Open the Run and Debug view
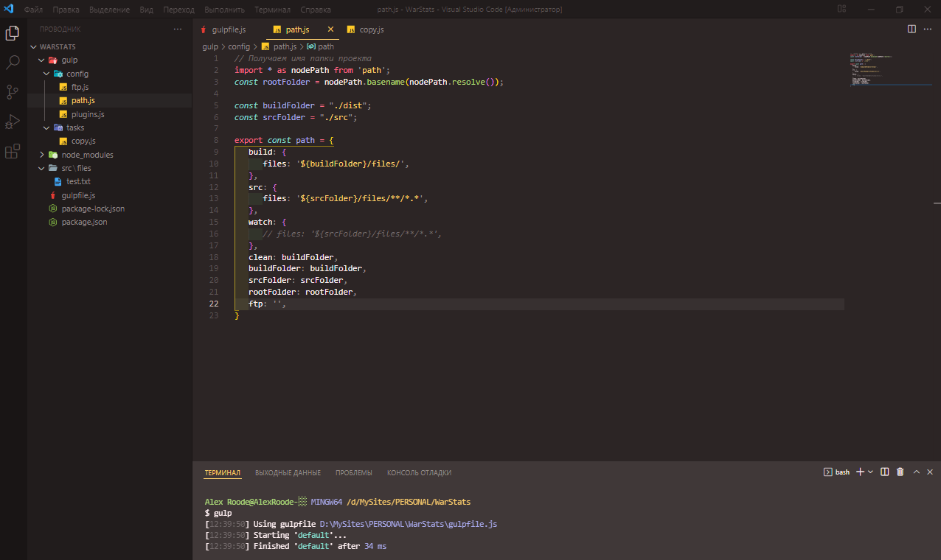This screenshot has height=560, width=941. (x=13, y=121)
